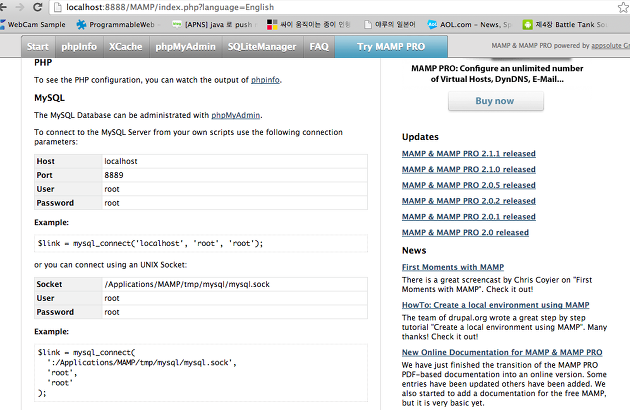Click the address bar URL field

click(x=338, y=7)
